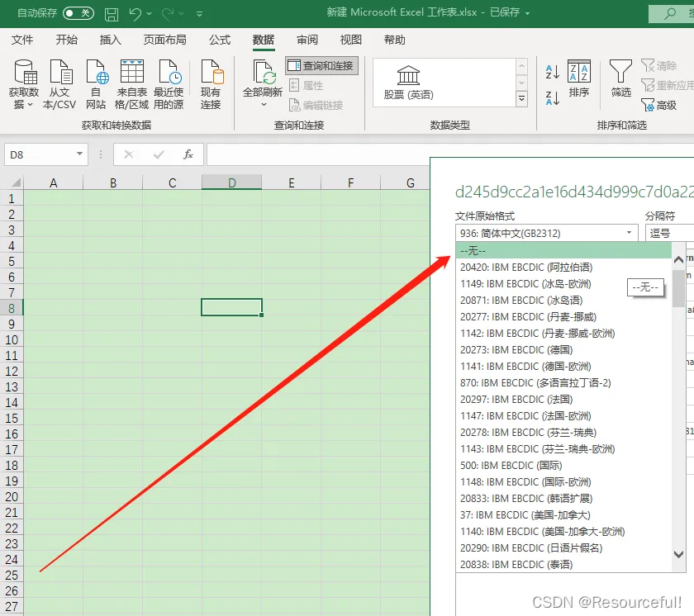This screenshot has height=616, width=694.
Task: Click the select-all corner triangle
Action: tap(16, 182)
